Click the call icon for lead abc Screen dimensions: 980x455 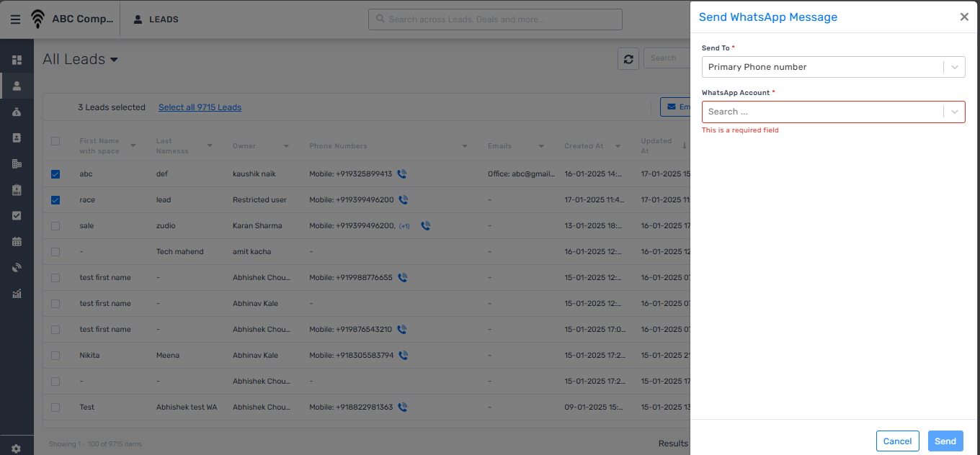402,174
